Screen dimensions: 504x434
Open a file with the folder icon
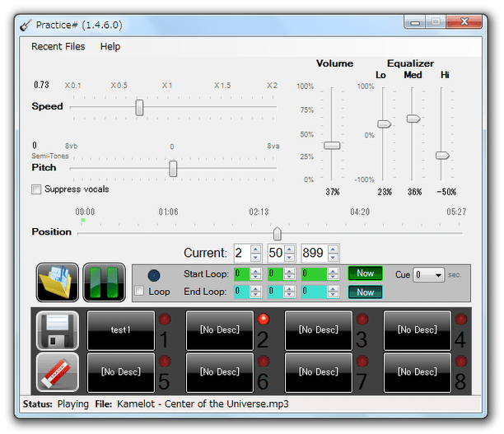pyautogui.click(x=57, y=282)
